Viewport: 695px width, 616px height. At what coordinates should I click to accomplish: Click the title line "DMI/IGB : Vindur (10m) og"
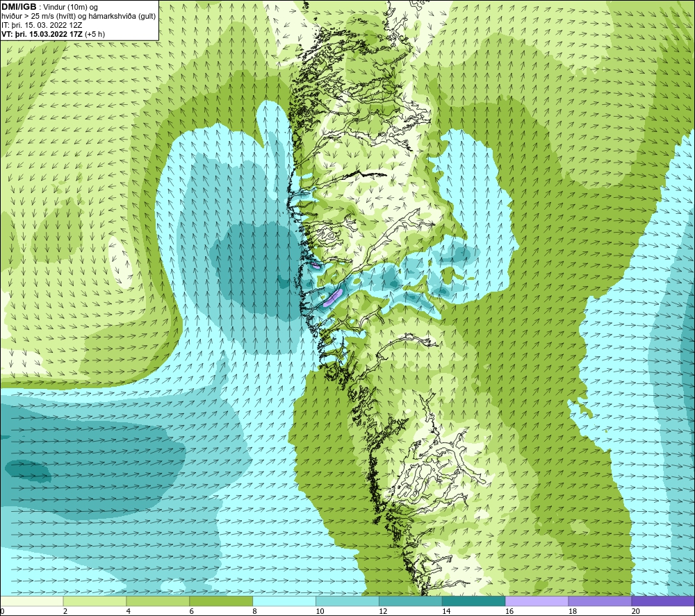(50, 7)
